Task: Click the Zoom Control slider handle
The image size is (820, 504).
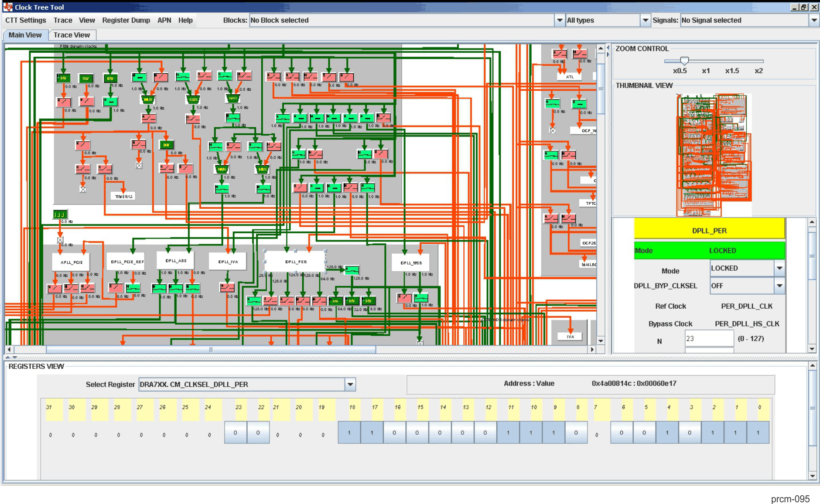Action: (x=684, y=61)
